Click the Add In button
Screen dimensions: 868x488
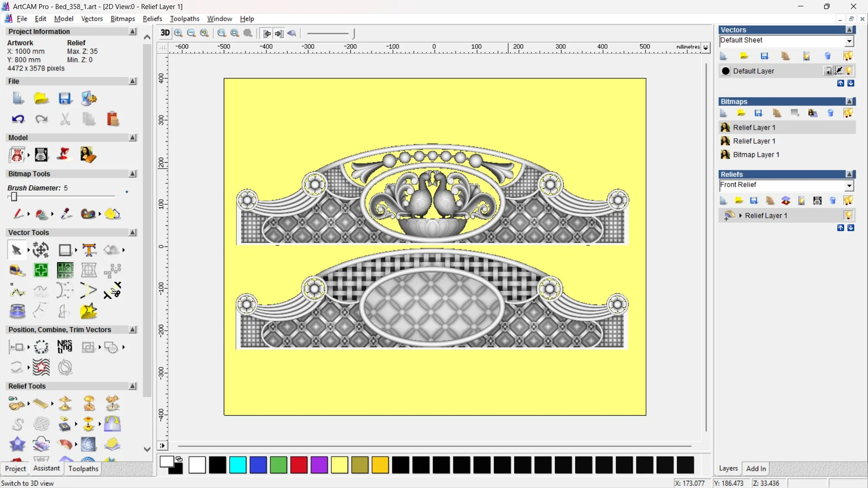756,469
